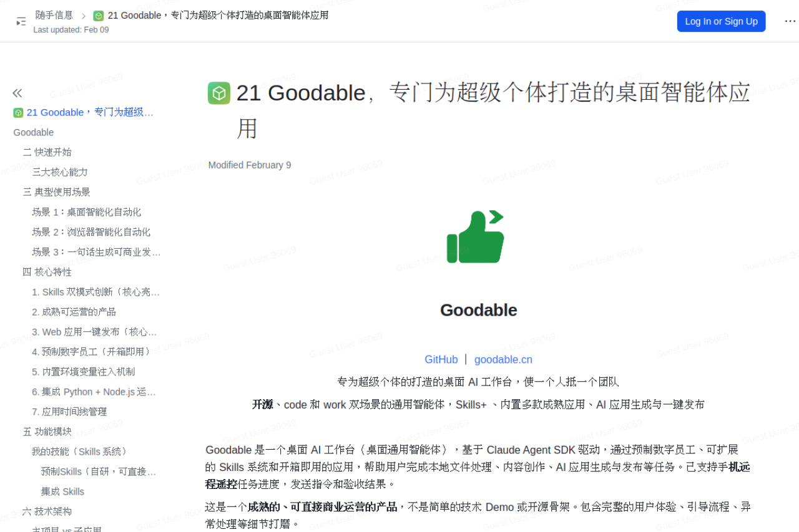Click the green thumbs-up Goodable logo
Screen dimensions: 799x532
(x=476, y=236)
